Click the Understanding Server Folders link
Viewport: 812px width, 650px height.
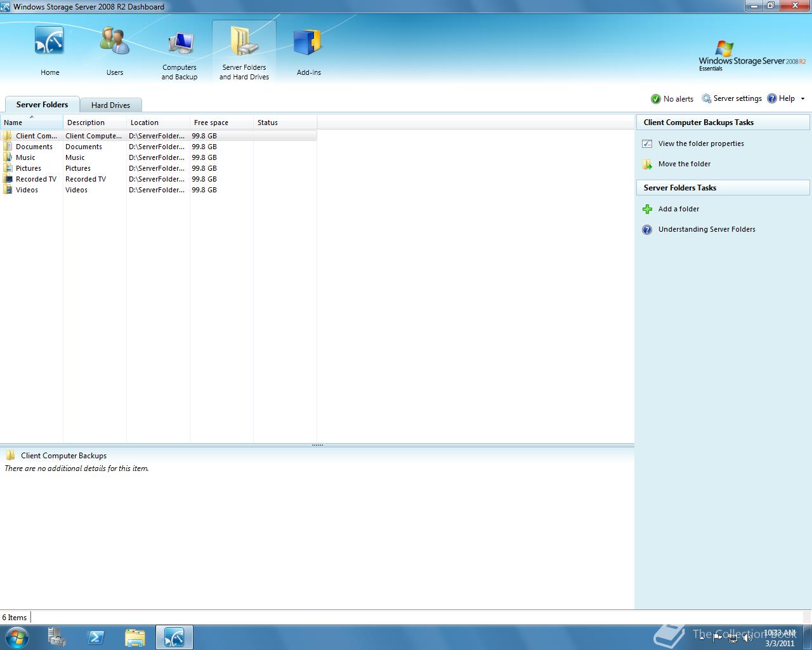click(x=707, y=229)
